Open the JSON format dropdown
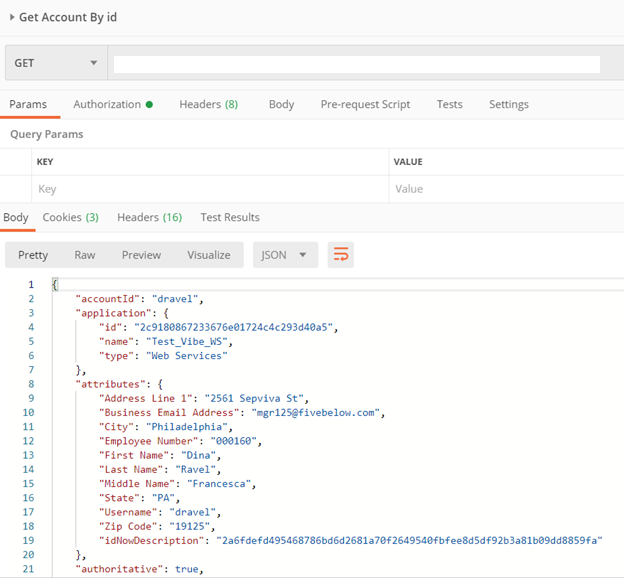636x578 pixels. [x=286, y=255]
